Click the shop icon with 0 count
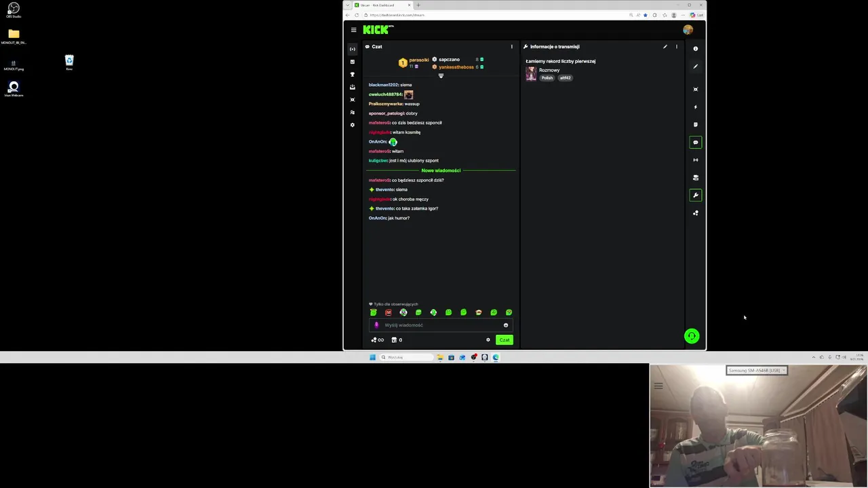 [x=397, y=340]
